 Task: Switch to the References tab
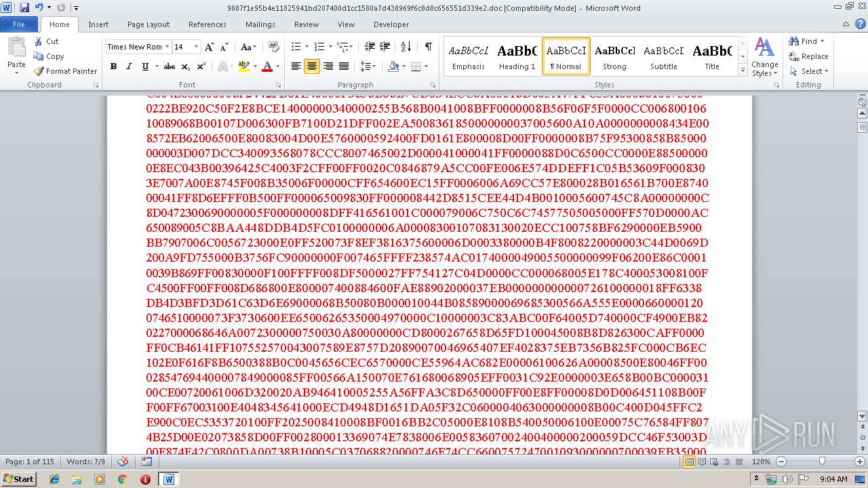pos(208,24)
